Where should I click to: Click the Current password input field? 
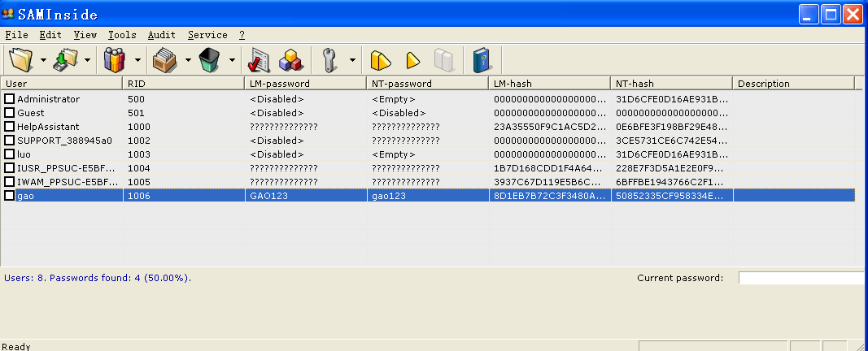pos(803,278)
